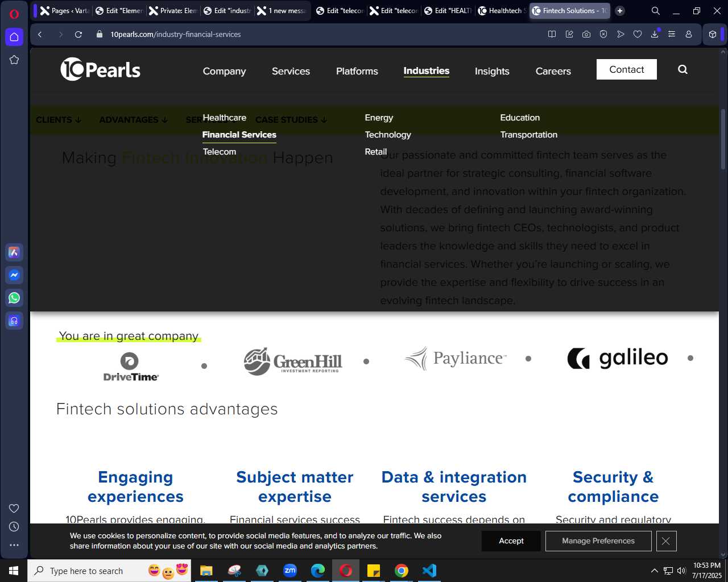Image resolution: width=728 pixels, height=582 pixels.
Task: Open Company menu
Action: click(225, 71)
